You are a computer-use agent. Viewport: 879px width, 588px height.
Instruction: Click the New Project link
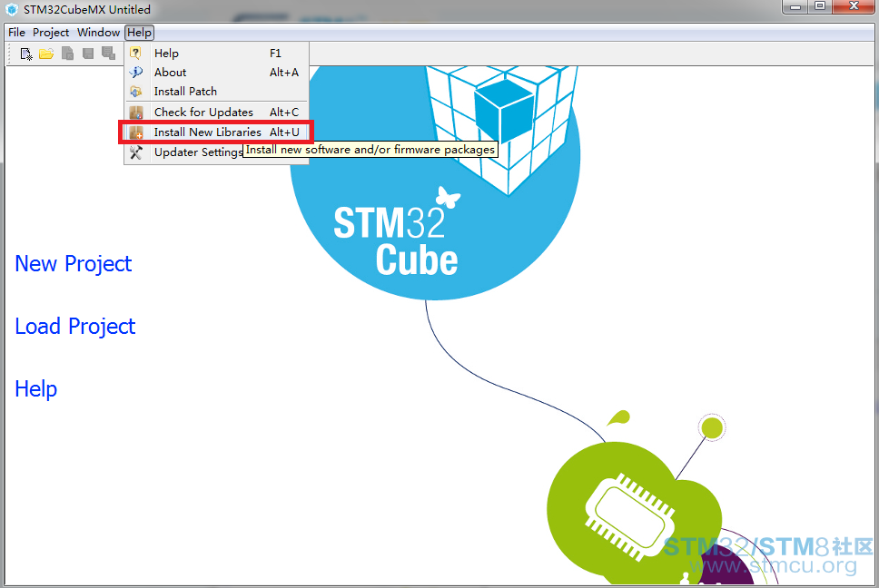[x=74, y=264]
